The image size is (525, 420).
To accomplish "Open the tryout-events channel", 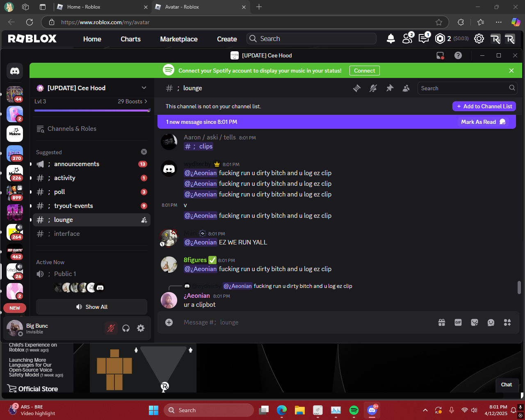I will tap(91, 206).
